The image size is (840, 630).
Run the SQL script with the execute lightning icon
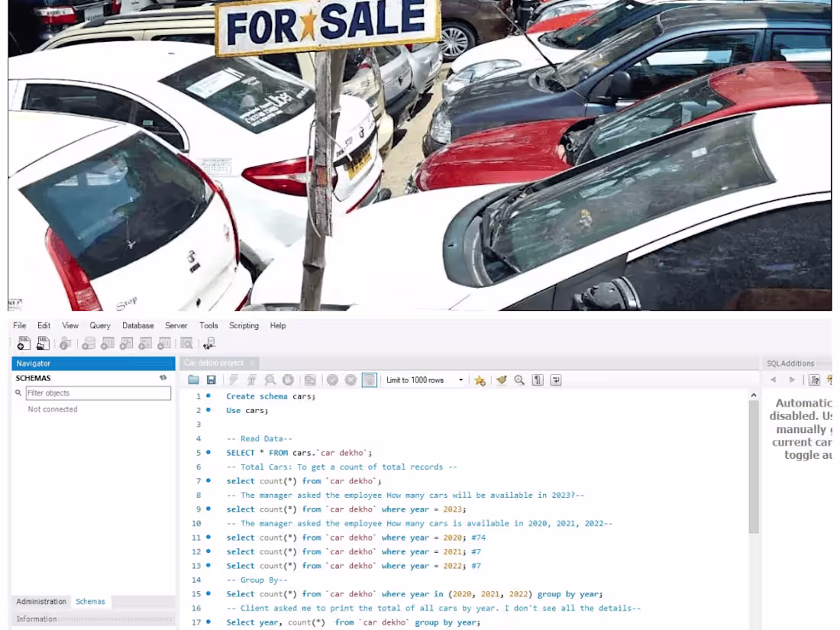pyautogui.click(x=231, y=380)
